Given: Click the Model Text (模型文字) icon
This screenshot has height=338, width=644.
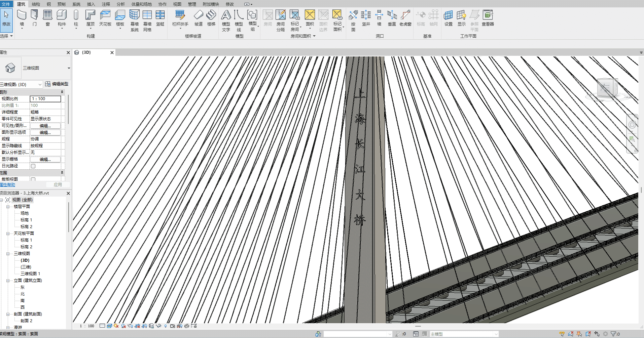Looking at the screenshot, I should (226, 19).
